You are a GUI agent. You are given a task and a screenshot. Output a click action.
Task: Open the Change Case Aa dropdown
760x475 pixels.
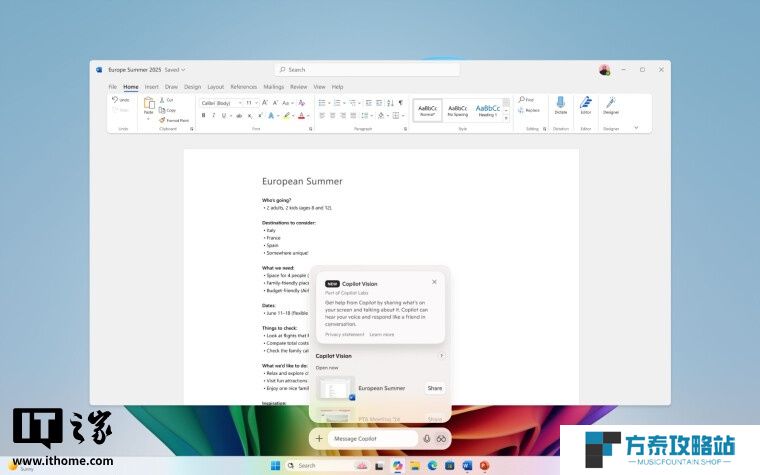coord(288,103)
